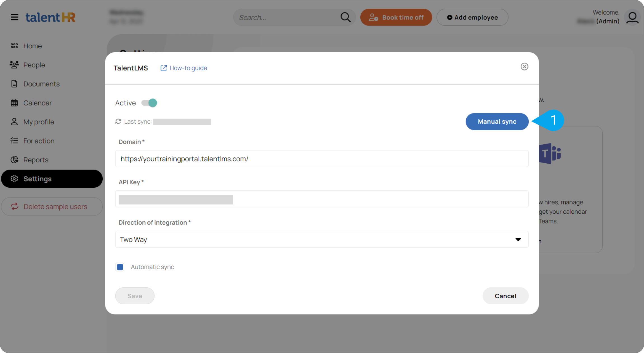
Task: Click the Microsoft Teams logo
Action: coord(549,153)
